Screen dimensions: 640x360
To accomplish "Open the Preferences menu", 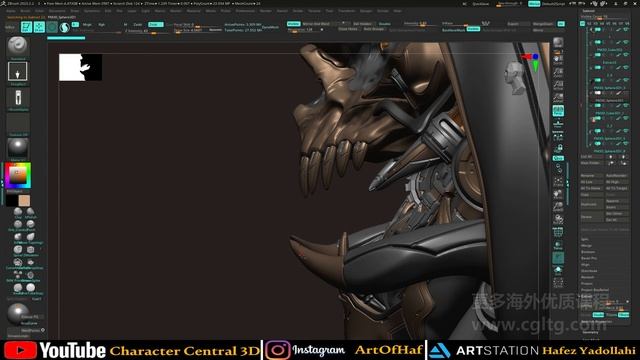I will 245,11.
